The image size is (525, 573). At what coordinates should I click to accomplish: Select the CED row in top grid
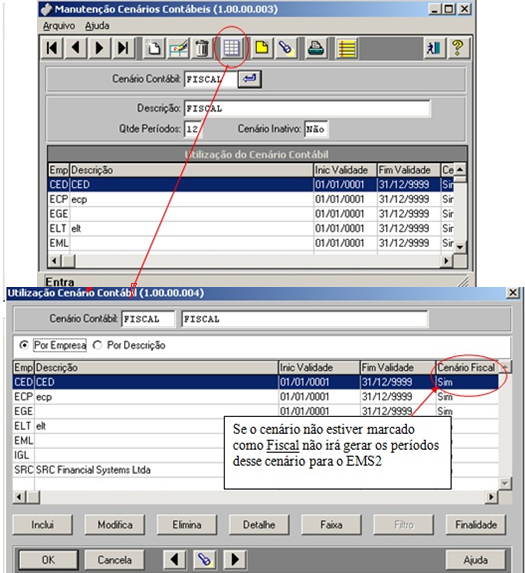point(251,185)
